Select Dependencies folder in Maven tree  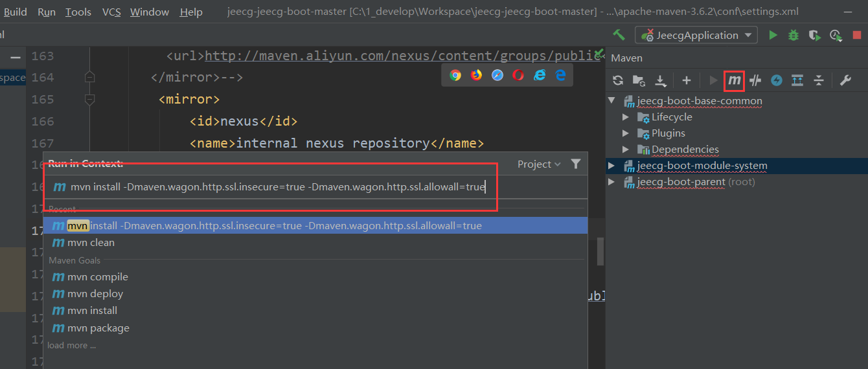tap(685, 150)
